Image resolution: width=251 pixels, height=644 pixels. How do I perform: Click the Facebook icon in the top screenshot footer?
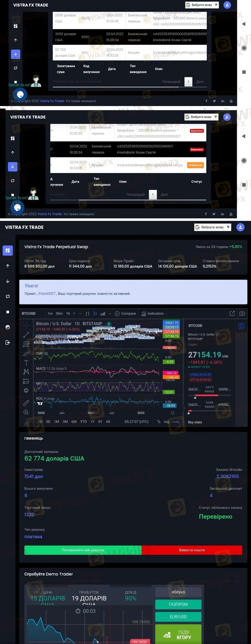[x=206, y=101]
